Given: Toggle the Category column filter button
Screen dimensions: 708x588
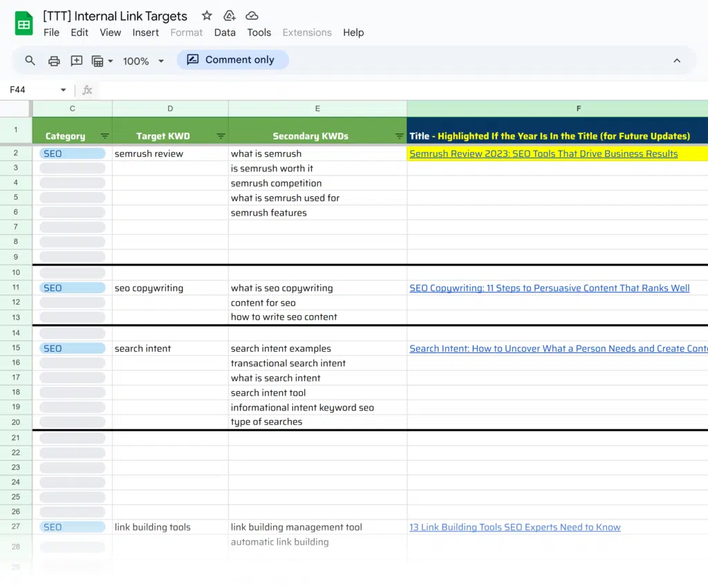Looking at the screenshot, I should pyautogui.click(x=104, y=136).
